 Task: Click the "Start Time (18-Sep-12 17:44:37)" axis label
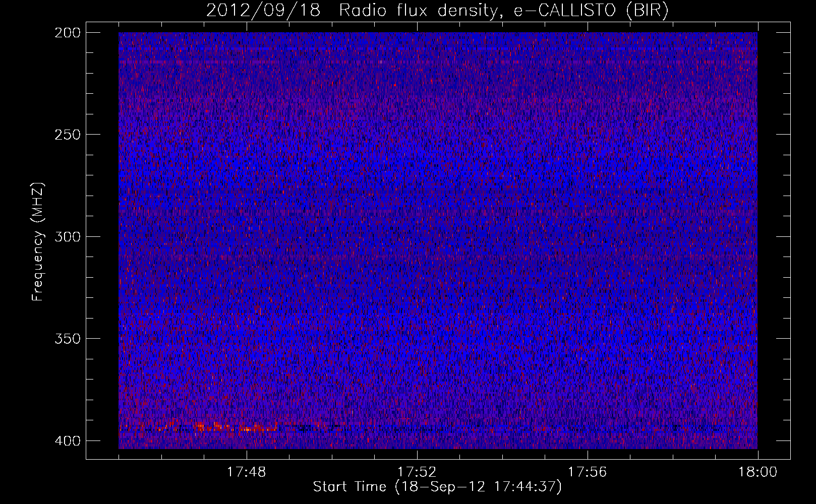coord(437,487)
